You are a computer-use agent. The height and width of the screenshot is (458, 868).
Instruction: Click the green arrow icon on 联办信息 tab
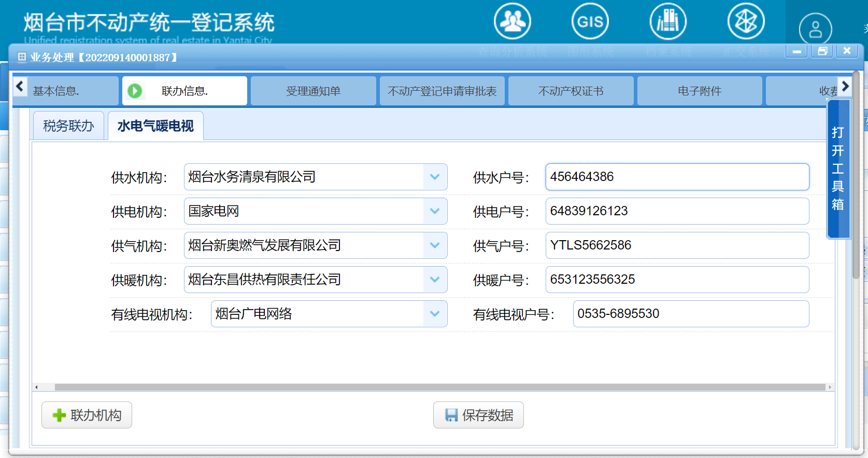(135, 91)
